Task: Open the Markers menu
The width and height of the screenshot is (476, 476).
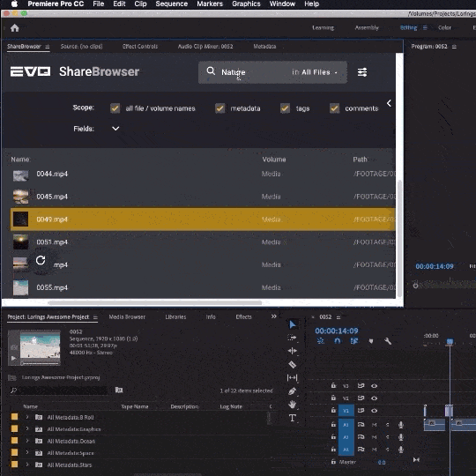Action: pos(210,4)
